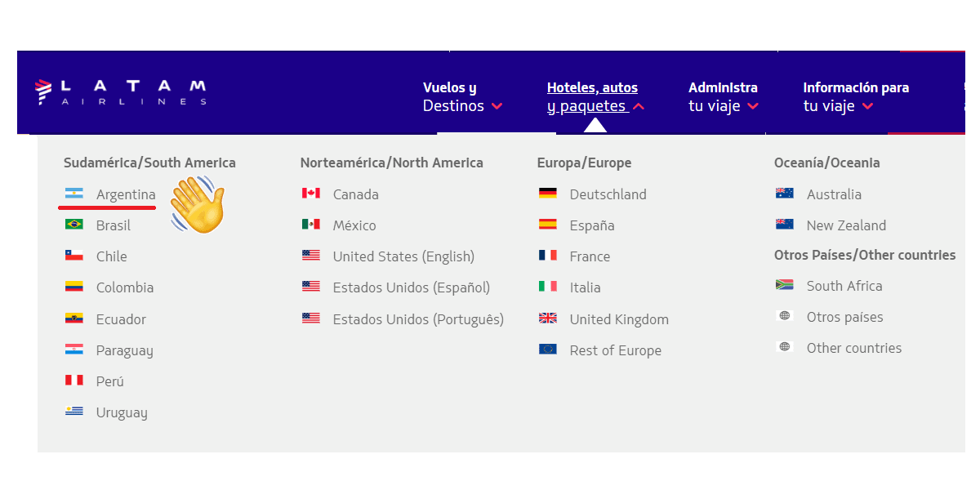Viewport: 980px width, 490px height.
Task: Click the Argentina flag icon
Action: tap(74, 194)
